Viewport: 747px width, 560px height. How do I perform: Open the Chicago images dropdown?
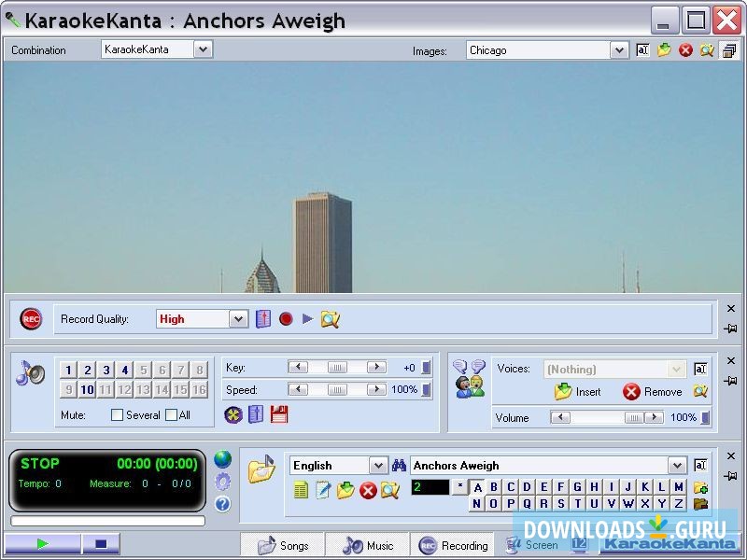(618, 50)
